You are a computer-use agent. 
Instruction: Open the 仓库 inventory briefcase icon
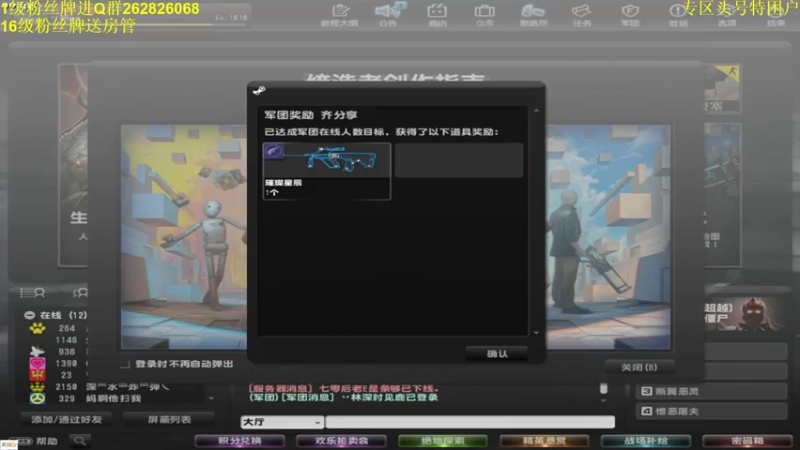(484, 11)
